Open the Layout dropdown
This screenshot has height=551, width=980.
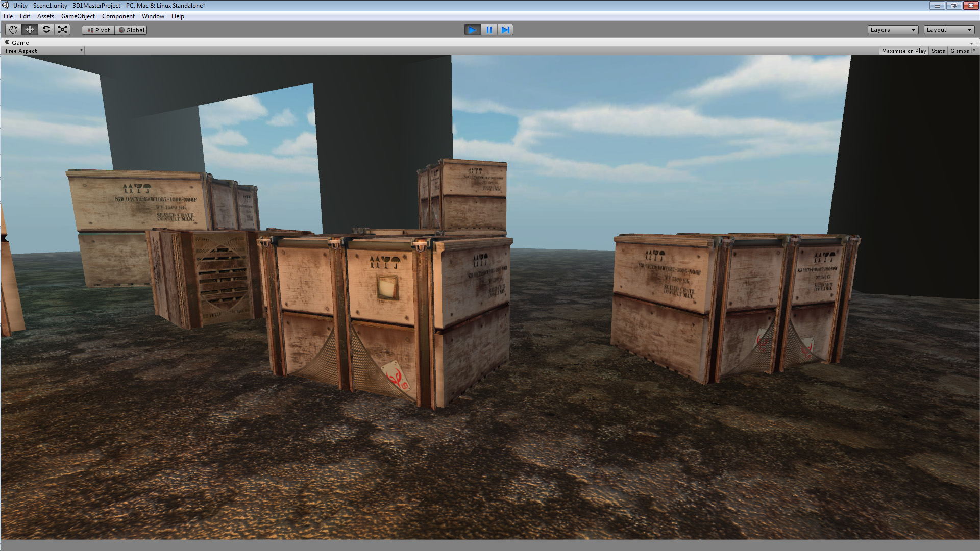[948, 30]
